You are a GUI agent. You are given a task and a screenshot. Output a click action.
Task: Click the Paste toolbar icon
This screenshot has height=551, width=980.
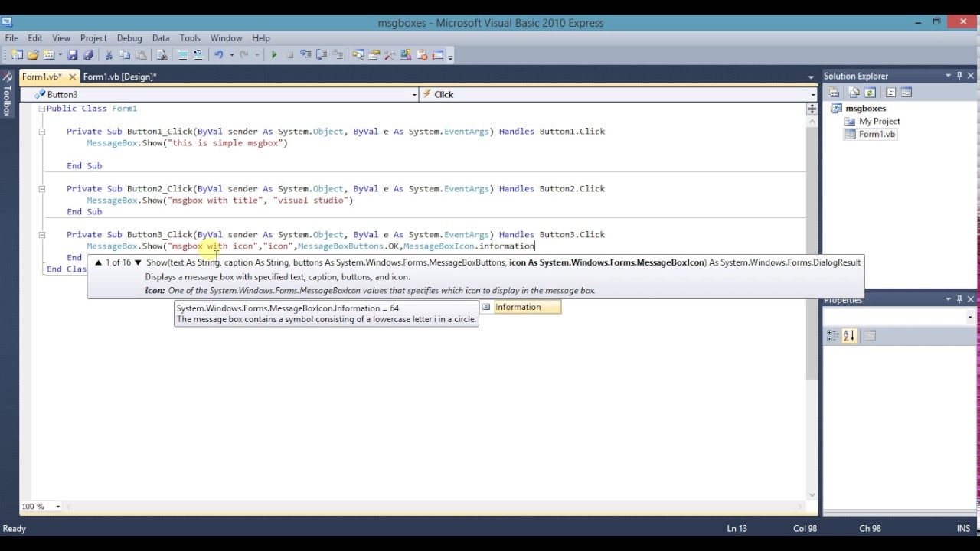(141, 55)
